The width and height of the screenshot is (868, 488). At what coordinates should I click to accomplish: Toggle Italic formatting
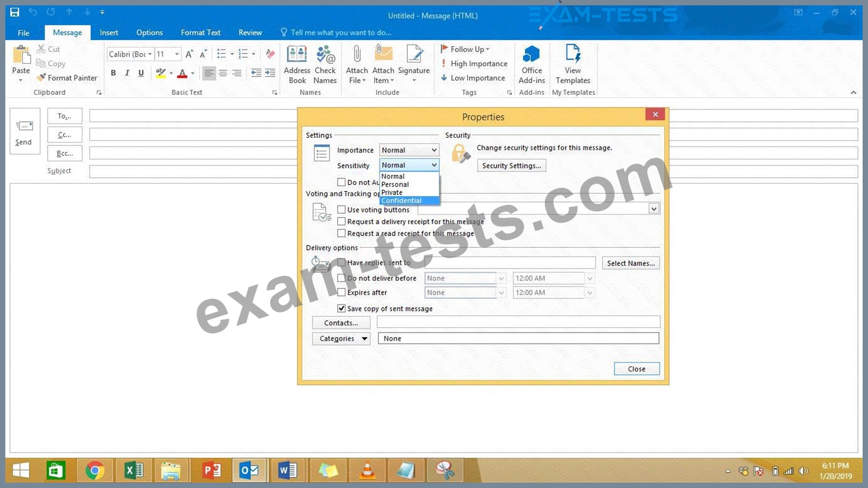(127, 73)
